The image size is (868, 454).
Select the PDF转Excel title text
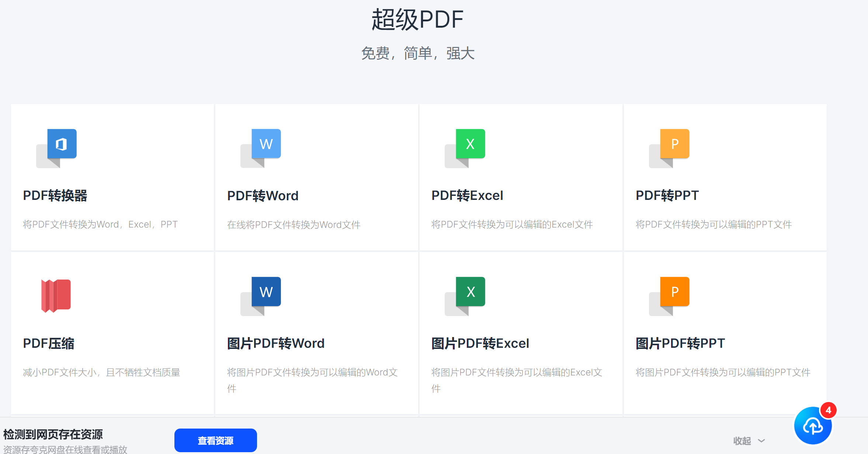pyautogui.click(x=467, y=195)
